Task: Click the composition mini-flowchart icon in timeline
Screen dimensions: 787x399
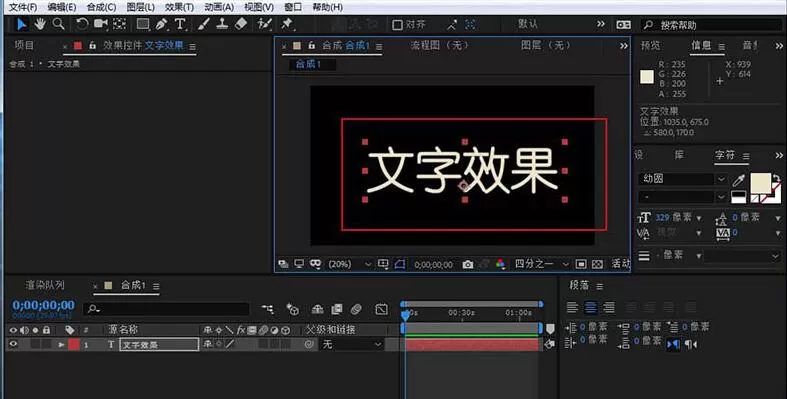Action: tap(268, 309)
